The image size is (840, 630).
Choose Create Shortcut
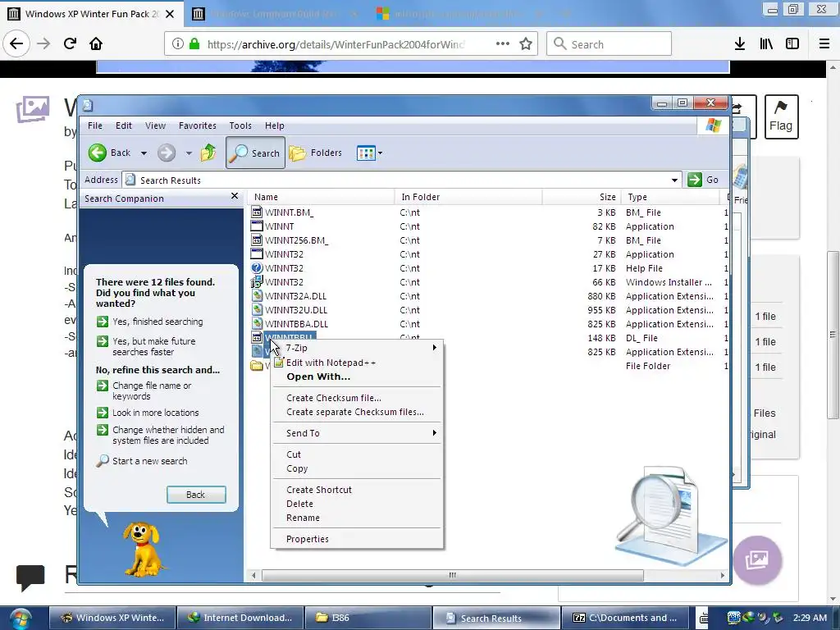(356, 490)
